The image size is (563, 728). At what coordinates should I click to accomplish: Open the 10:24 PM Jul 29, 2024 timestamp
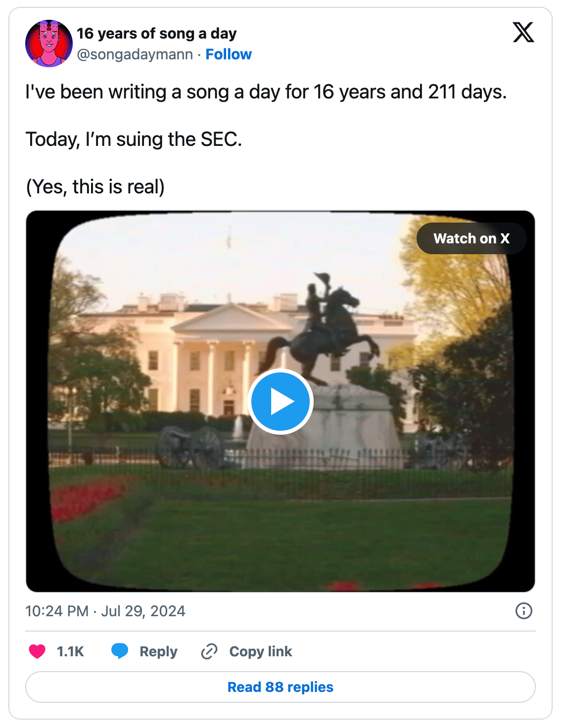coord(105,611)
